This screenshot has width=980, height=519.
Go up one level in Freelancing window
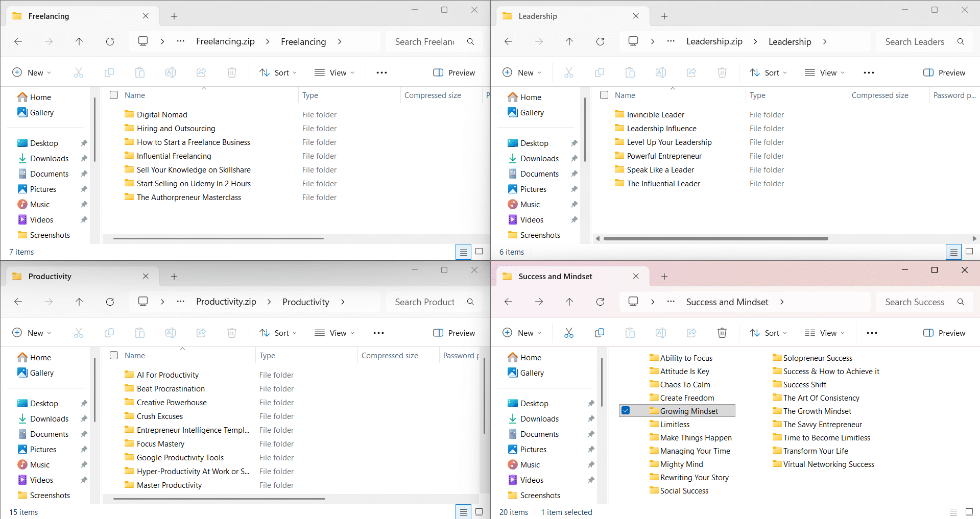79,42
